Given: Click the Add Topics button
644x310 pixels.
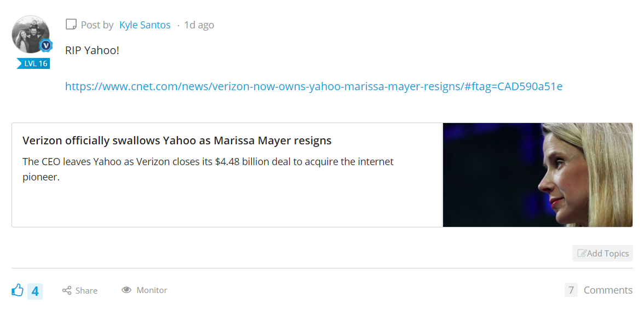Looking at the screenshot, I should click(602, 254).
